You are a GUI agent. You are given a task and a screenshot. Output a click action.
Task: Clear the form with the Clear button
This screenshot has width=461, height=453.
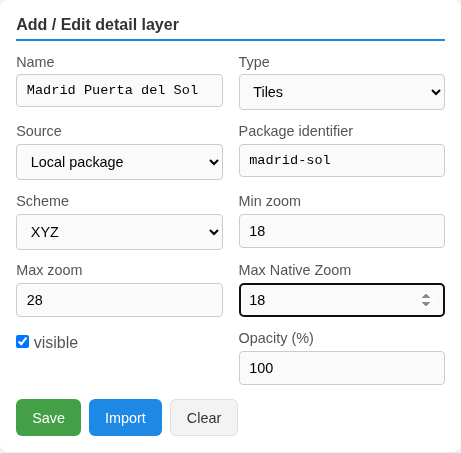[x=204, y=418]
